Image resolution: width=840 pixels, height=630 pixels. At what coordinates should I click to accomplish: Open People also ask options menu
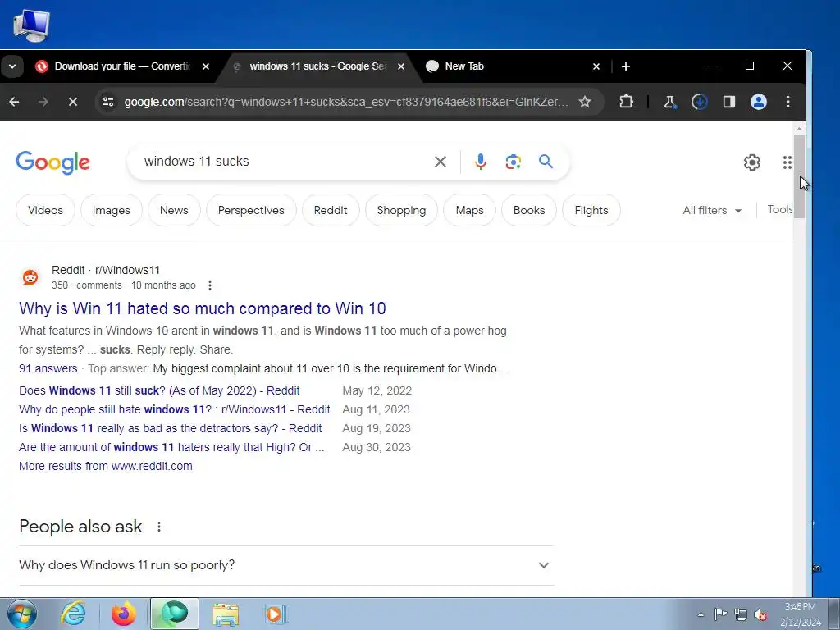(159, 527)
